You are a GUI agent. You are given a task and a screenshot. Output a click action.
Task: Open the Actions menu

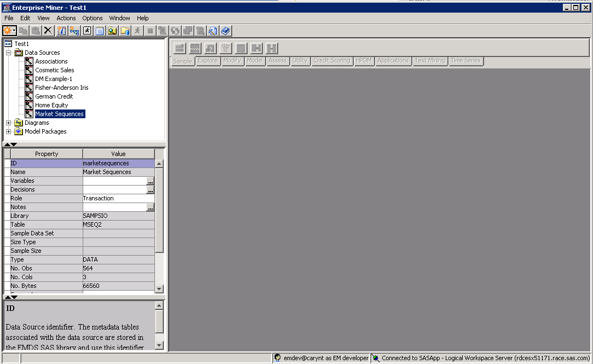[x=66, y=18]
